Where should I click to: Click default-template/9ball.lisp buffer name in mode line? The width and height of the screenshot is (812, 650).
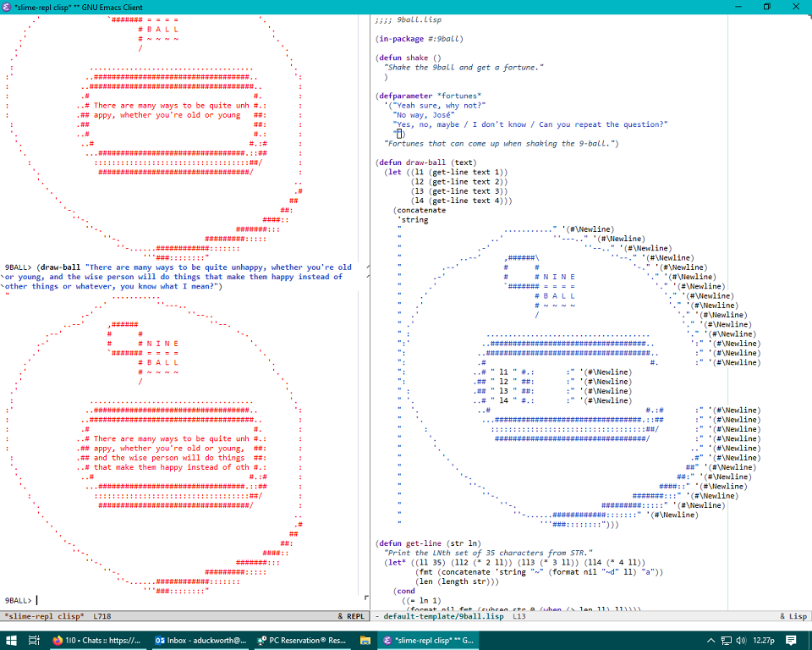pos(443,616)
